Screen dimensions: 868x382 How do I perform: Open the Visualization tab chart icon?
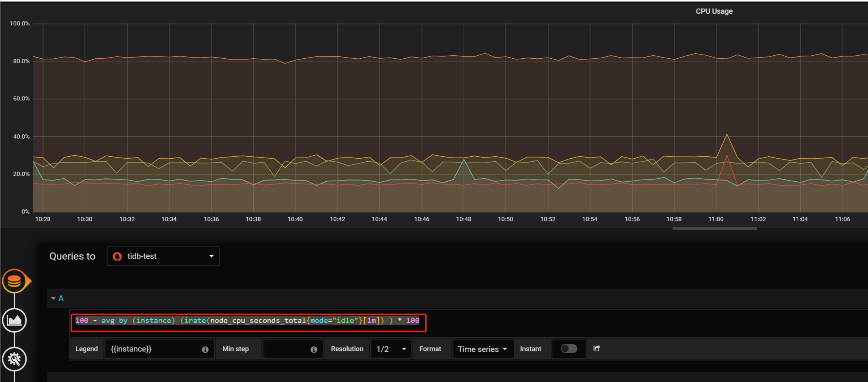14,320
